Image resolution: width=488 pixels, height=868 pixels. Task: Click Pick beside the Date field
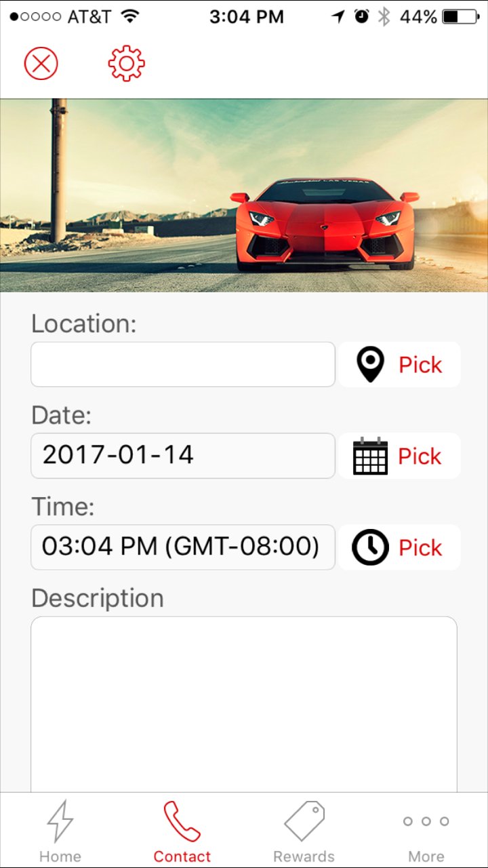pyautogui.click(x=420, y=456)
